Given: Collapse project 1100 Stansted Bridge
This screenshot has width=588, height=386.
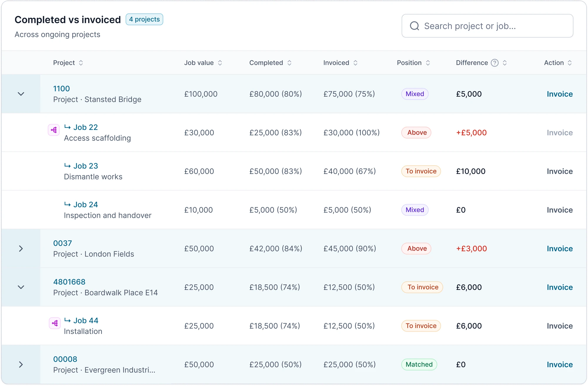Looking at the screenshot, I should [21, 94].
